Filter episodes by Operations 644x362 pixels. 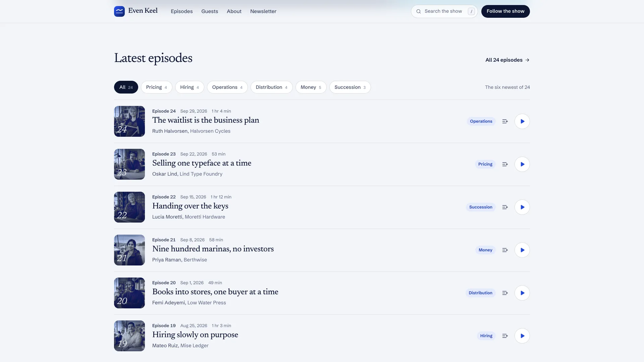point(227,87)
